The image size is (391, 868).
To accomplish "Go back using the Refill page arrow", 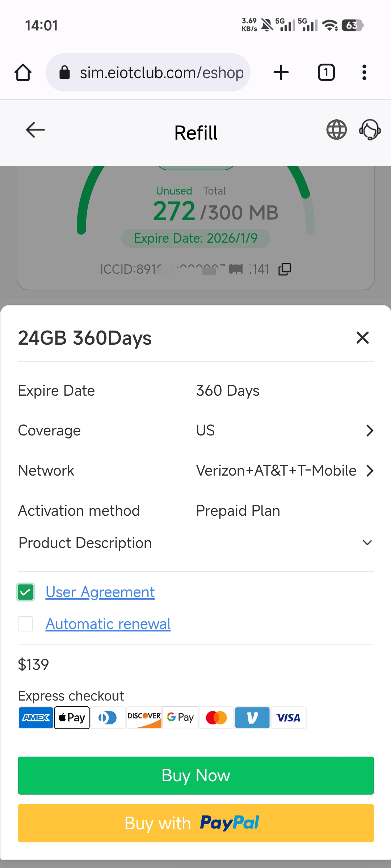I will 35,130.
